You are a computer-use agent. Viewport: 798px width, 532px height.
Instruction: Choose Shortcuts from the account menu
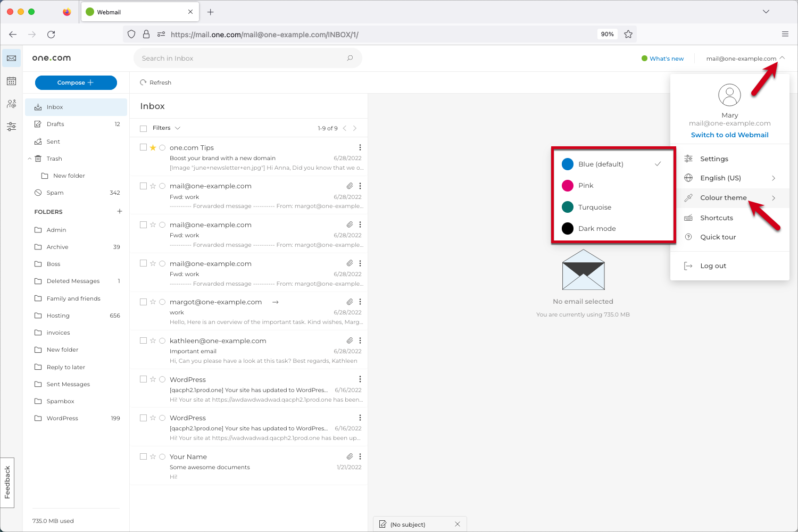[716, 218]
